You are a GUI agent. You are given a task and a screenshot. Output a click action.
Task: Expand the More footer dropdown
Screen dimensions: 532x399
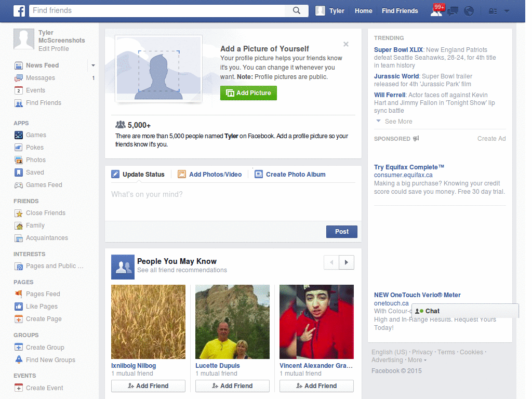(x=417, y=360)
